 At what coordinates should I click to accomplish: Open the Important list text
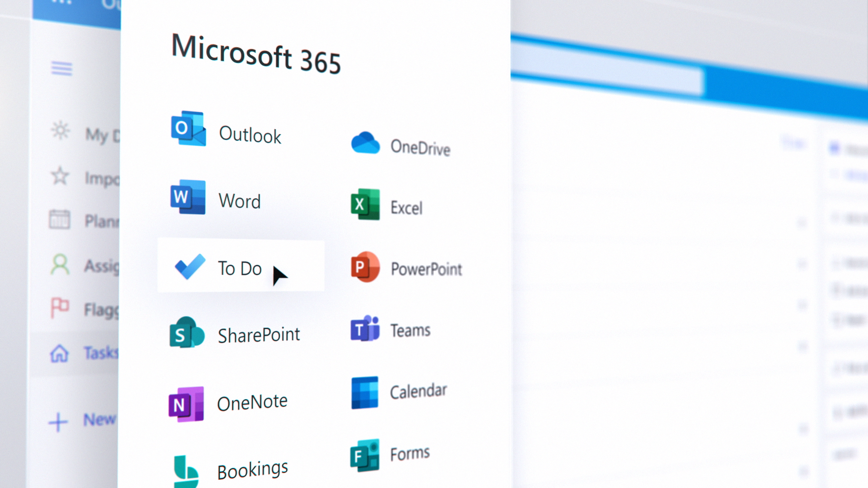pyautogui.click(x=103, y=179)
